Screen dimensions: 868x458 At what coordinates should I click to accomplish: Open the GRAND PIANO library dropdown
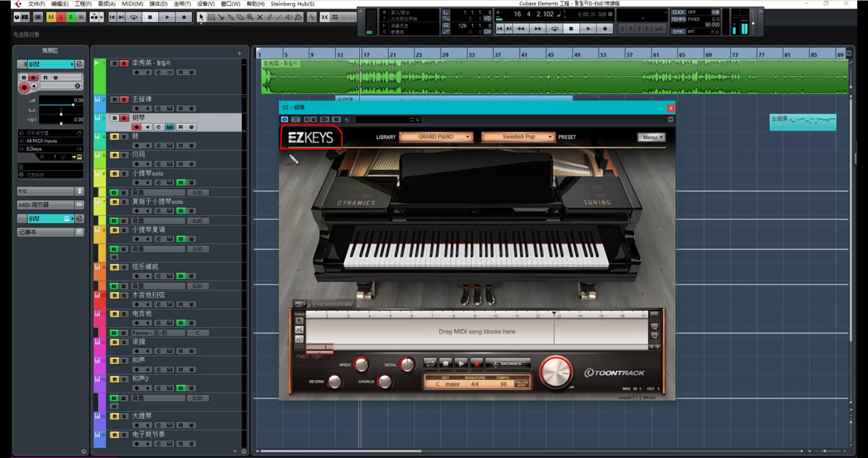pyautogui.click(x=436, y=137)
